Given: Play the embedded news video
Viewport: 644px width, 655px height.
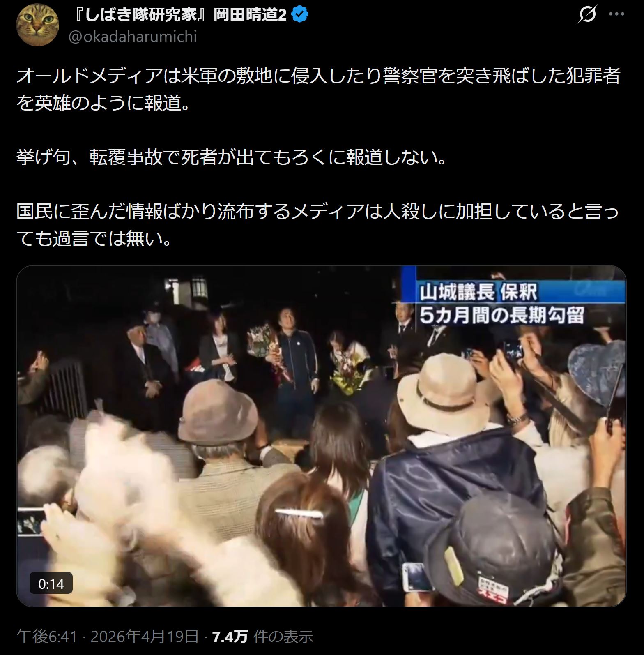Looking at the screenshot, I should point(321,436).
